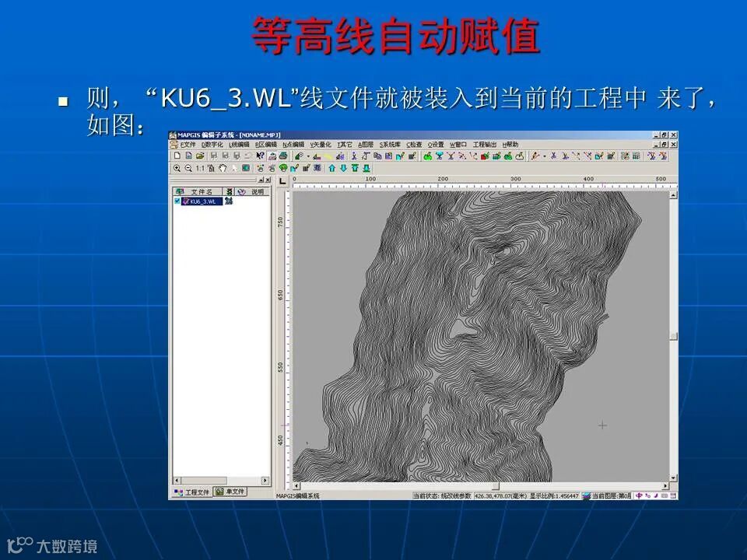The height and width of the screenshot is (560, 747).
Task: Click the layers icon in the status bar
Action: coord(587,495)
